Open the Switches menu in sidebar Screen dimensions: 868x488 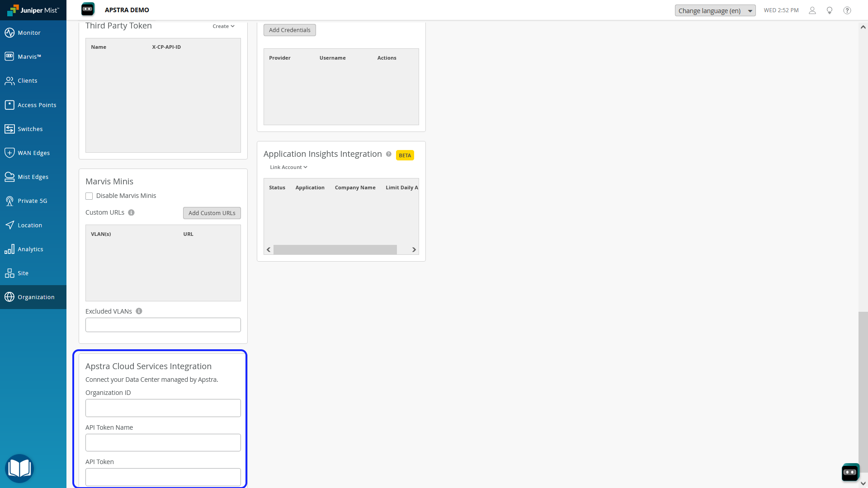pyautogui.click(x=30, y=129)
